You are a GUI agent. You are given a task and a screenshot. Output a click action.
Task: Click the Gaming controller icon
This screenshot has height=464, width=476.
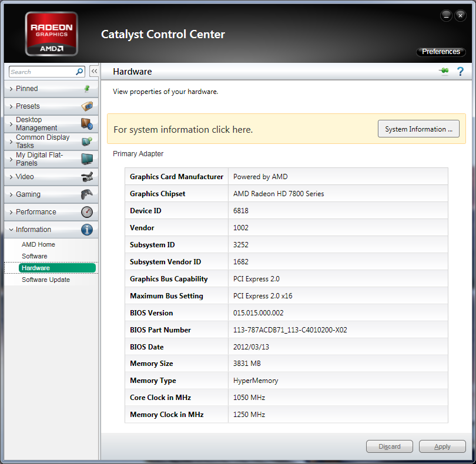pos(87,194)
